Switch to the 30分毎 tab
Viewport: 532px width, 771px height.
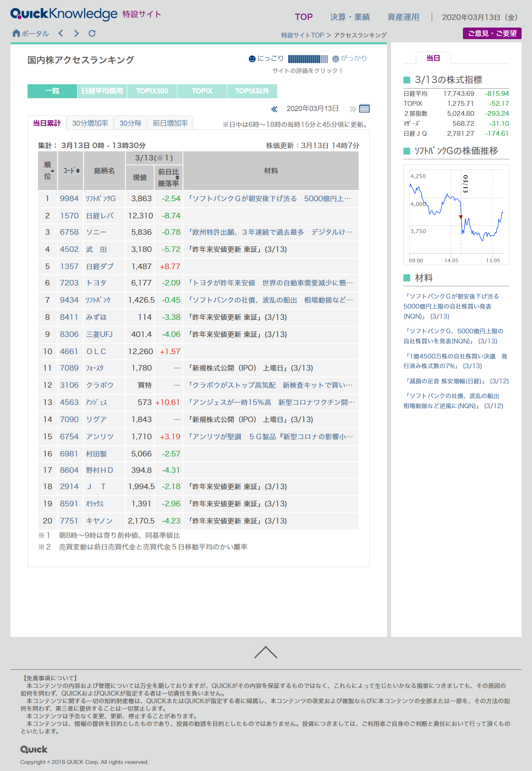130,123
